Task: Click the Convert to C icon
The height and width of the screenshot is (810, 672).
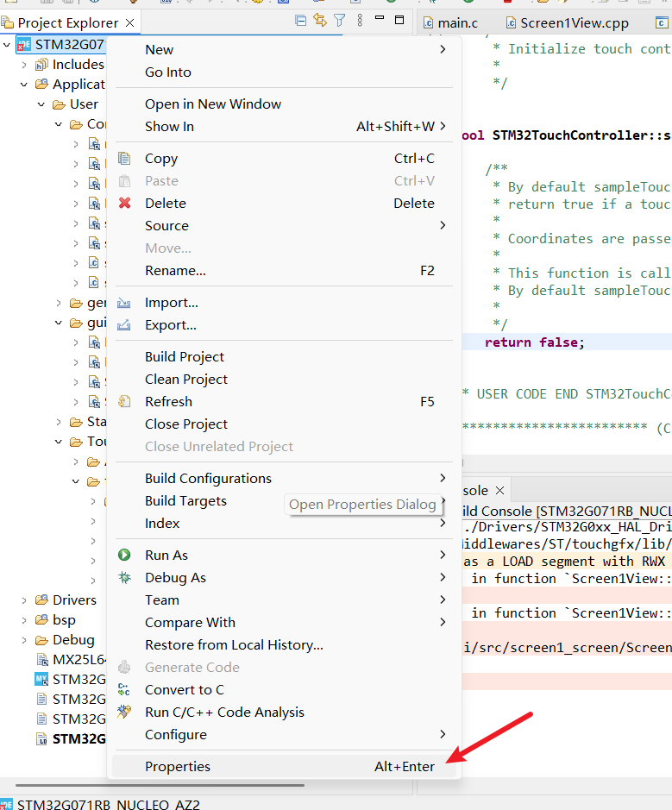Action: (x=124, y=689)
